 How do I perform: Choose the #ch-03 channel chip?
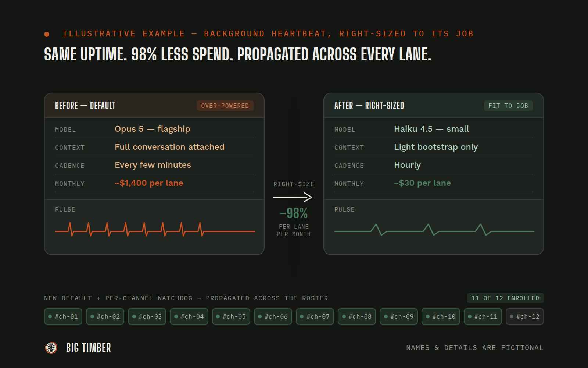click(147, 316)
